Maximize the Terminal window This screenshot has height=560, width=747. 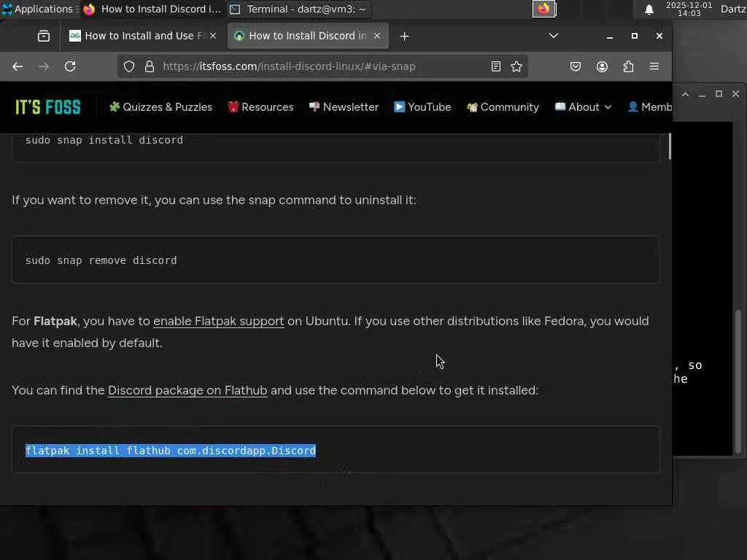click(719, 94)
